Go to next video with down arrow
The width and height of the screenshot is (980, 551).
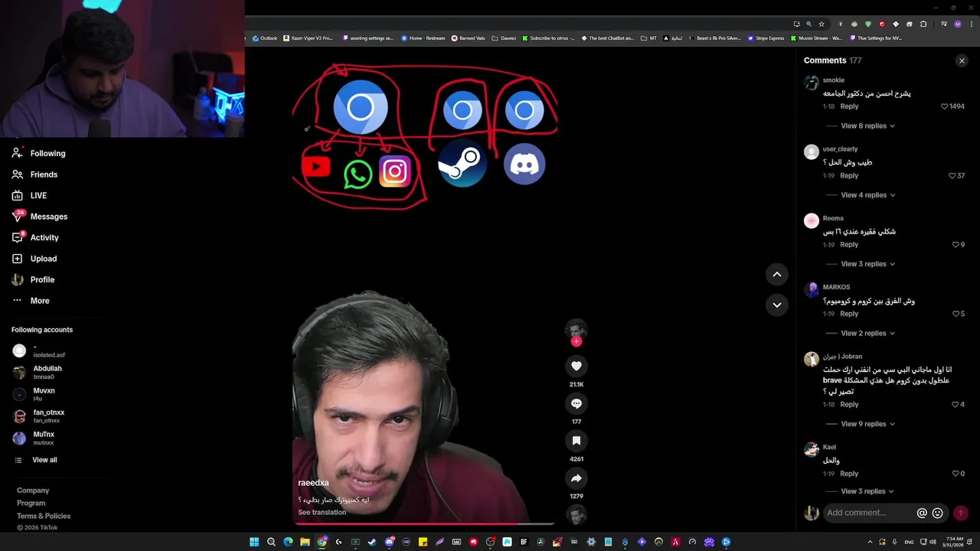click(776, 305)
